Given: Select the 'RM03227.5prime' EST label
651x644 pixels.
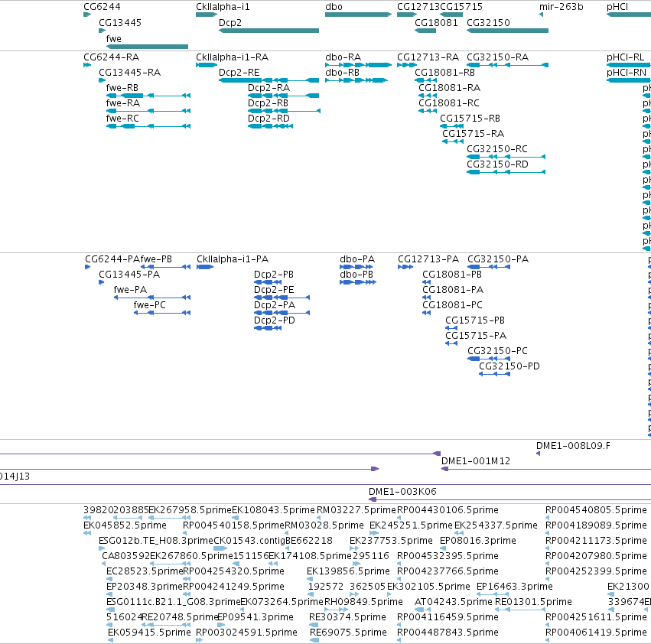Looking at the screenshot, I should (356, 510).
